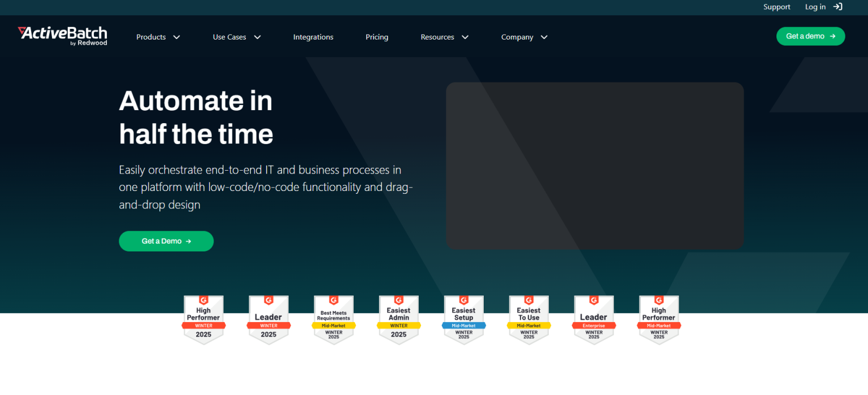Go to the Integrations page
Image resolution: width=868 pixels, height=395 pixels.
point(313,37)
